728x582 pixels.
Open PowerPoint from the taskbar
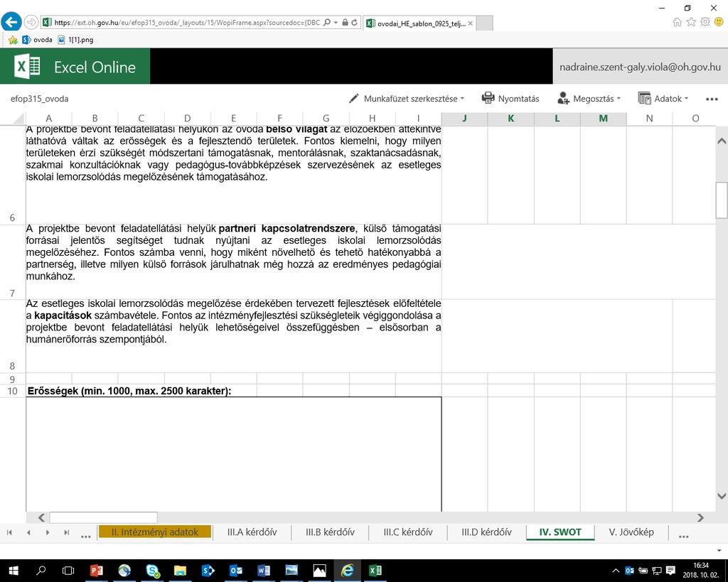[x=96, y=571]
